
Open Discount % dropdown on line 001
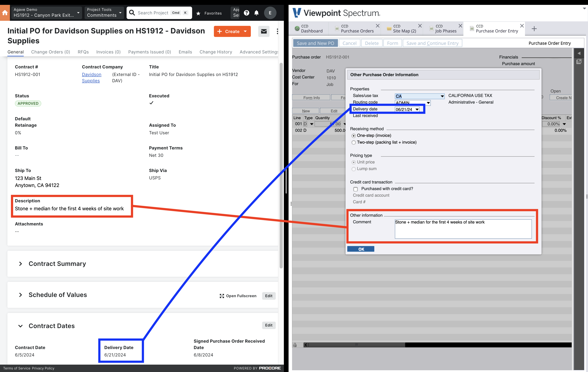tap(564, 124)
